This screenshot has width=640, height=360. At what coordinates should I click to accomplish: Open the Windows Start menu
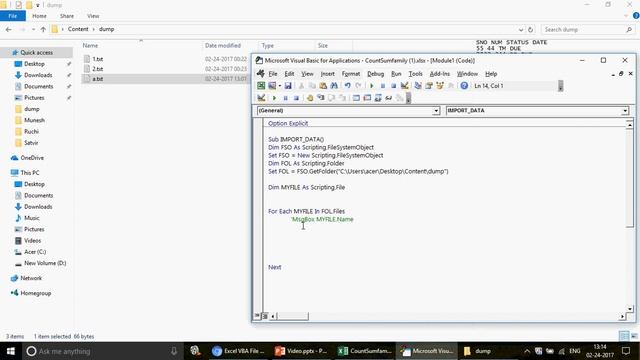11,351
